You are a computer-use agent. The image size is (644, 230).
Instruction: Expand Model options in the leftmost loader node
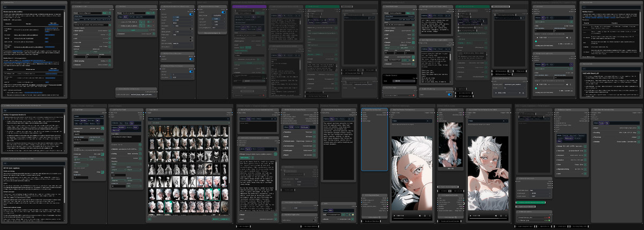(x=92, y=31)
